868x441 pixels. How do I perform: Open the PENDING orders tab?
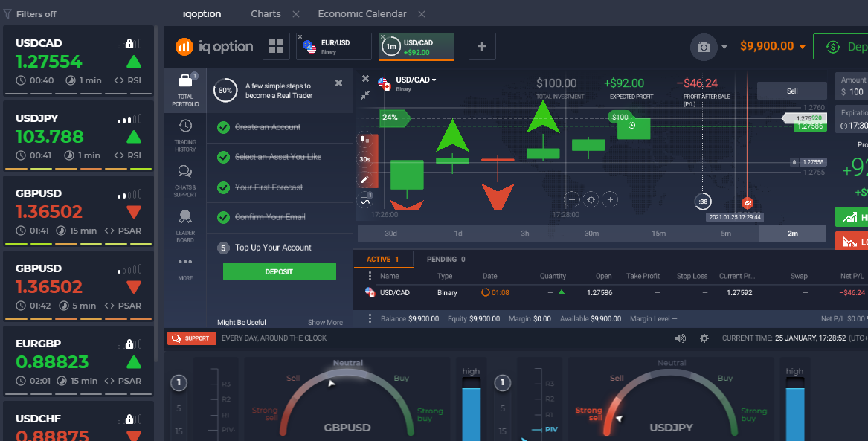point(445,259)
